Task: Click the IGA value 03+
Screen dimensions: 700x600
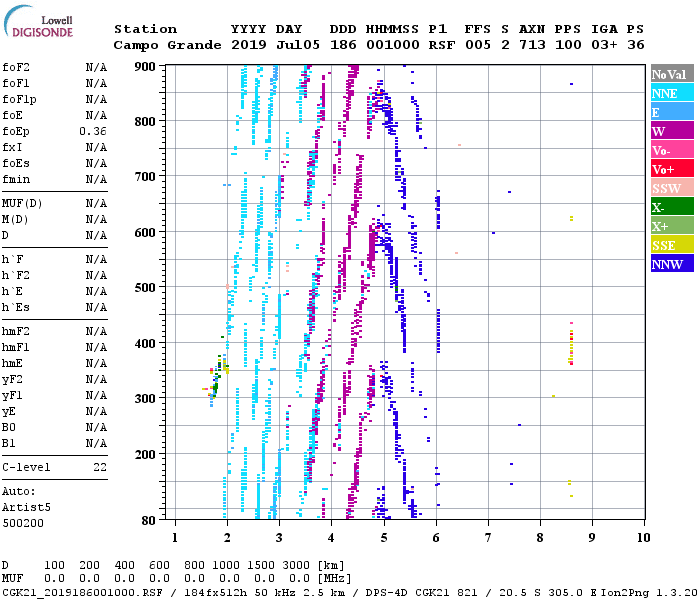Action: pos(604,45)
